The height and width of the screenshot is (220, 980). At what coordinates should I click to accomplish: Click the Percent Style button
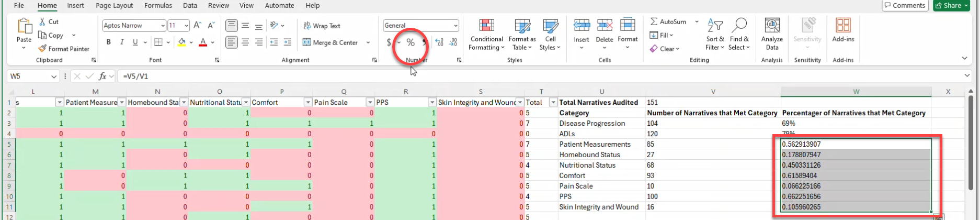point(411,42)
